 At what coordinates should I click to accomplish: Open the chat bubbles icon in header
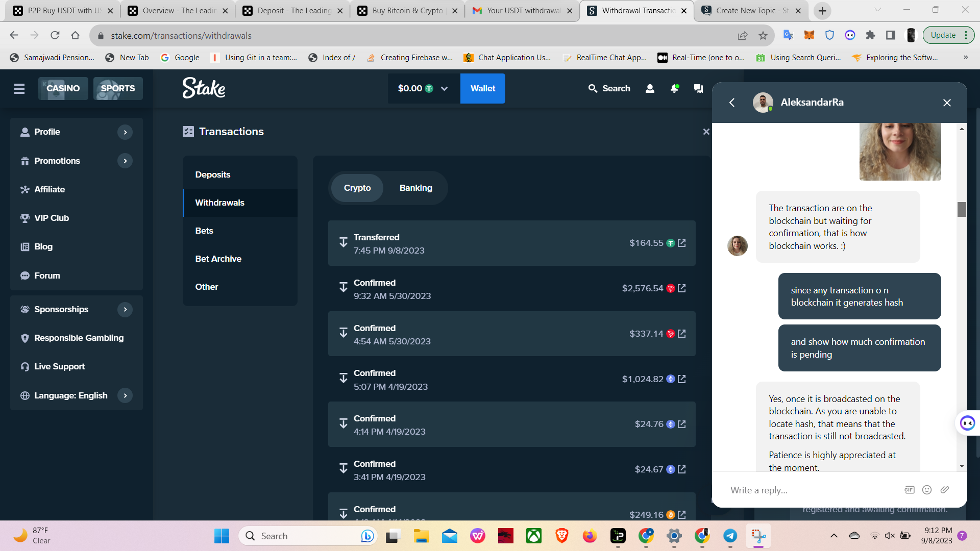pyautogui.click(x=698, y=88)
